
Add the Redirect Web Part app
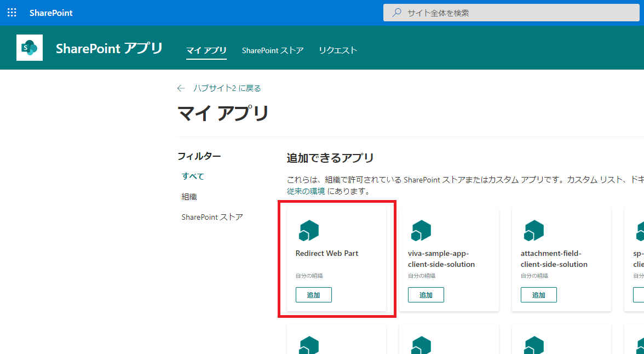313,295
